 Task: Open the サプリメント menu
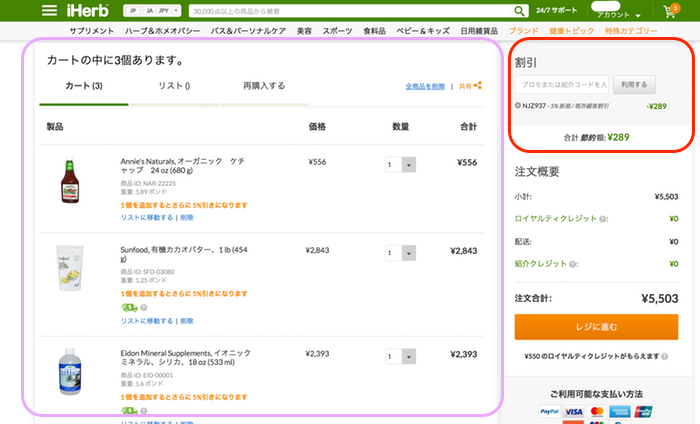[x=92, y=31]
